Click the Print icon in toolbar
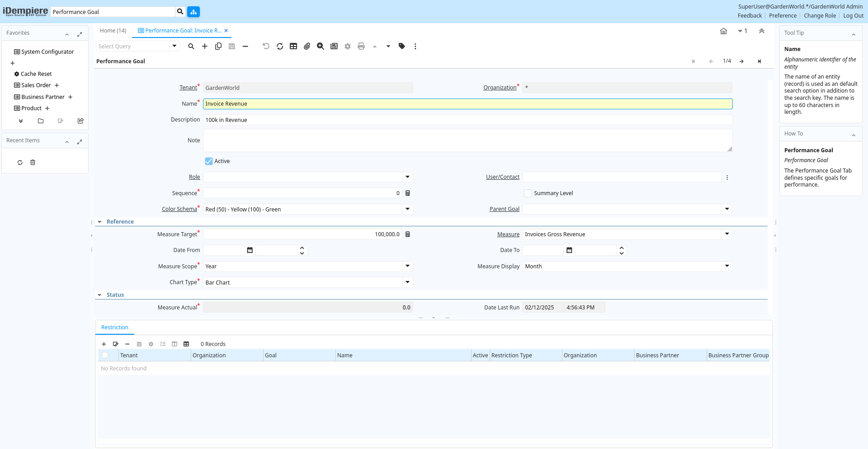The width and height of the screenshot is (868, 449). pos(361,47)
